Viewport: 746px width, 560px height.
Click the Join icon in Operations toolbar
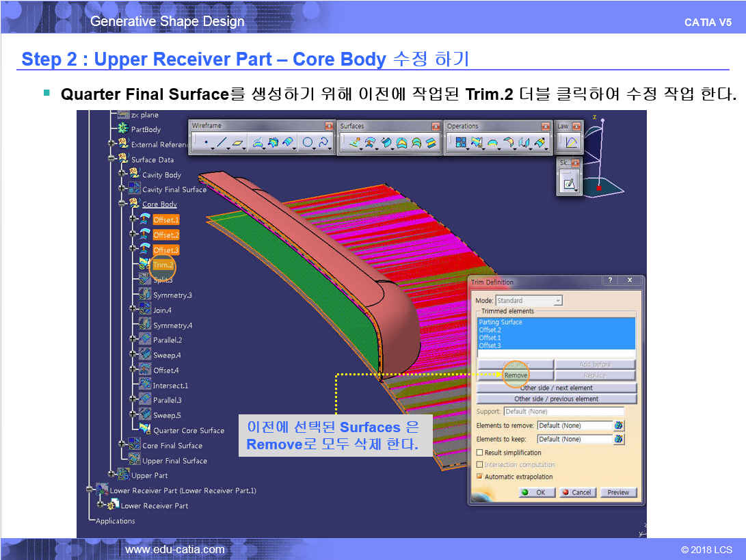click(x=460, y=144)
